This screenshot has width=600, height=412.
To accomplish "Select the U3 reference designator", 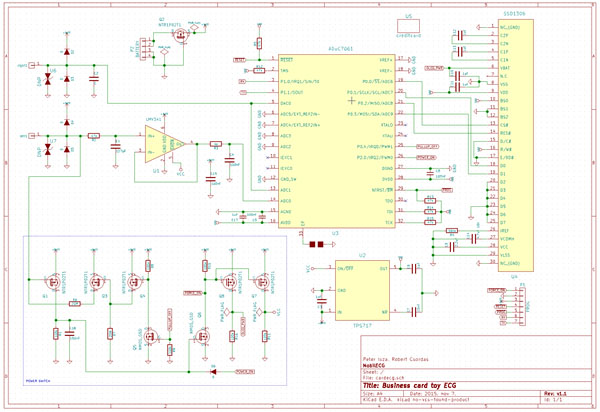I will (x=335, y=233).
